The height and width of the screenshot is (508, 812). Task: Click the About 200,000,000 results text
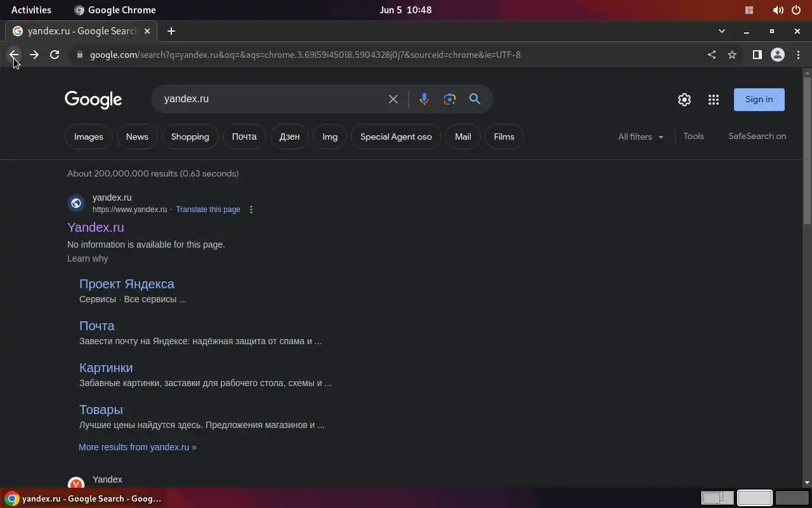[x=153, y=173]
